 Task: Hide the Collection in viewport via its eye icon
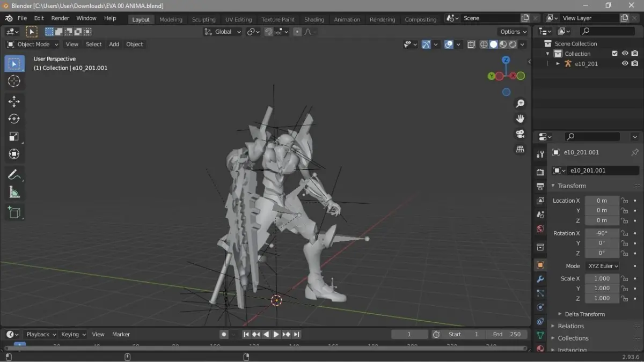click(x=625, y=54)
